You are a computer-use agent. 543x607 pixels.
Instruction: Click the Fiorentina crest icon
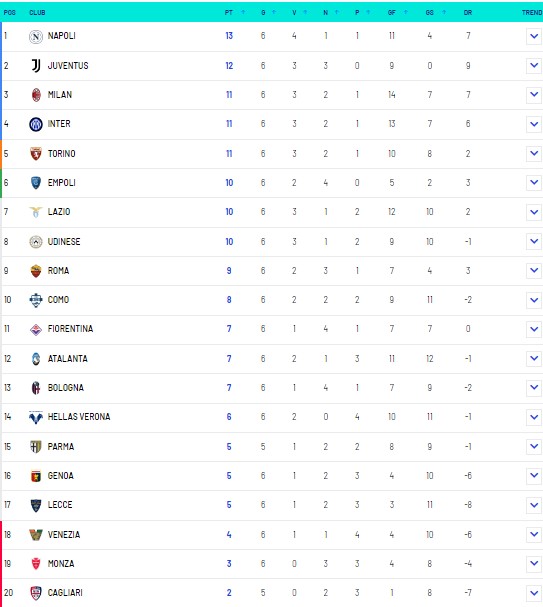[36, 329]
